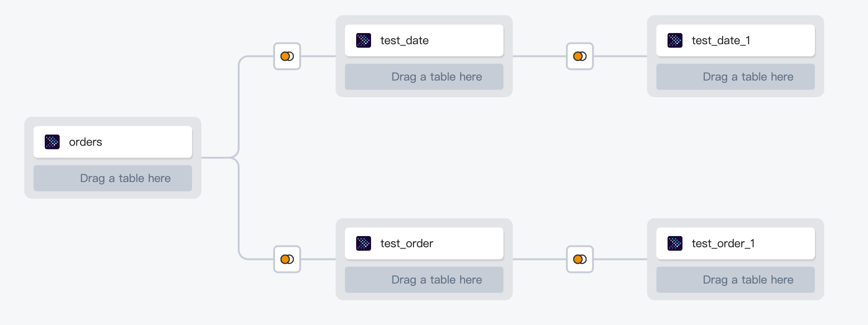Select the test_date table node
The height and width of the screenshot is (325, 868).
[x=424, y=41]
